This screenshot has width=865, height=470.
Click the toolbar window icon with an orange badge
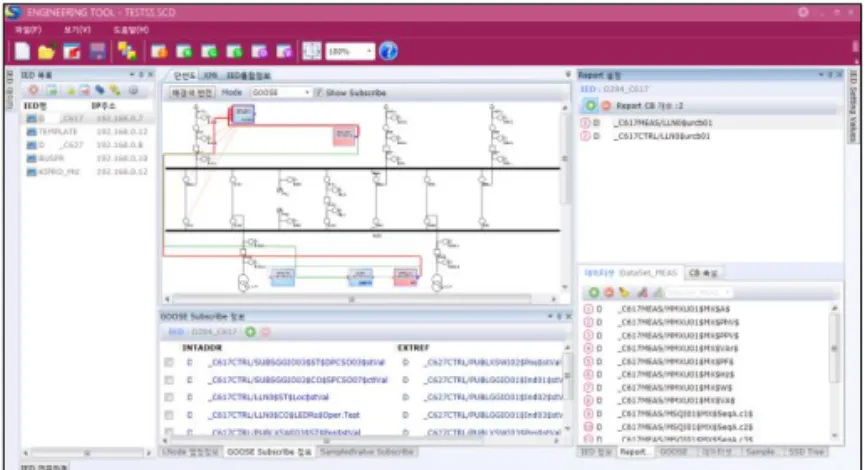click(159, 52)
